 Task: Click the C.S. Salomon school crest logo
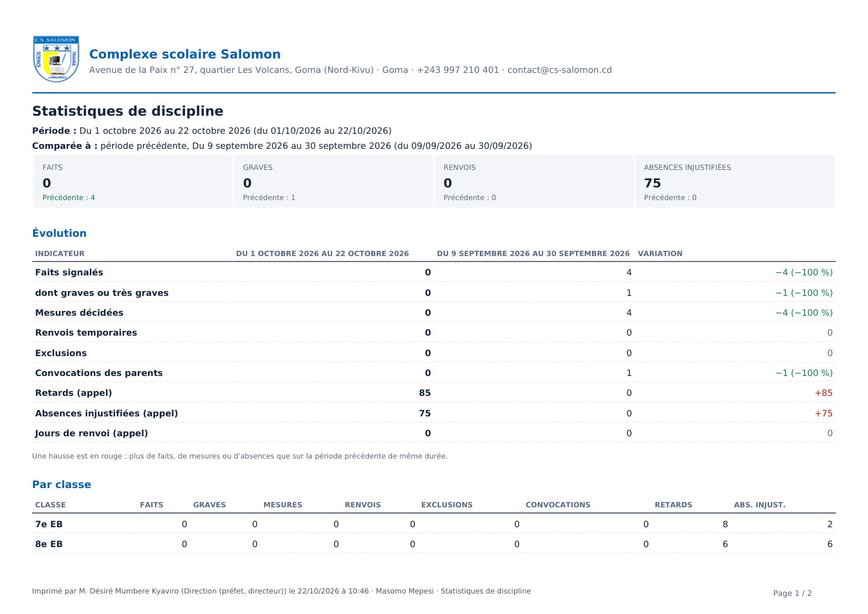point(56,58)
